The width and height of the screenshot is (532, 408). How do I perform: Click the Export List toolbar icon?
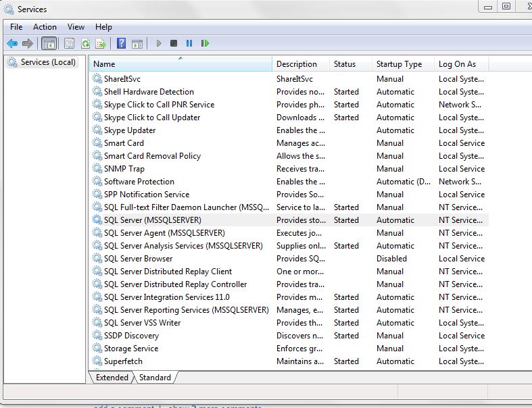point(101,43)
